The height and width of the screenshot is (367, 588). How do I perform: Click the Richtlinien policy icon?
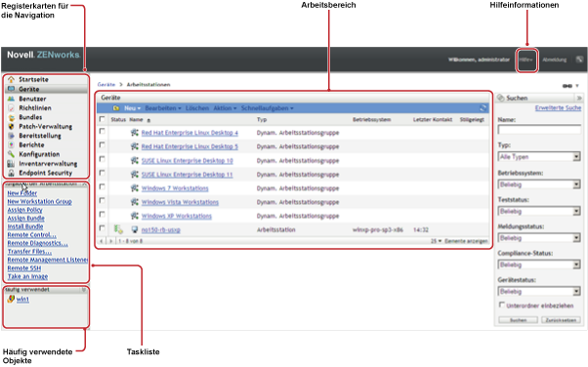click(x=12, y=108)
